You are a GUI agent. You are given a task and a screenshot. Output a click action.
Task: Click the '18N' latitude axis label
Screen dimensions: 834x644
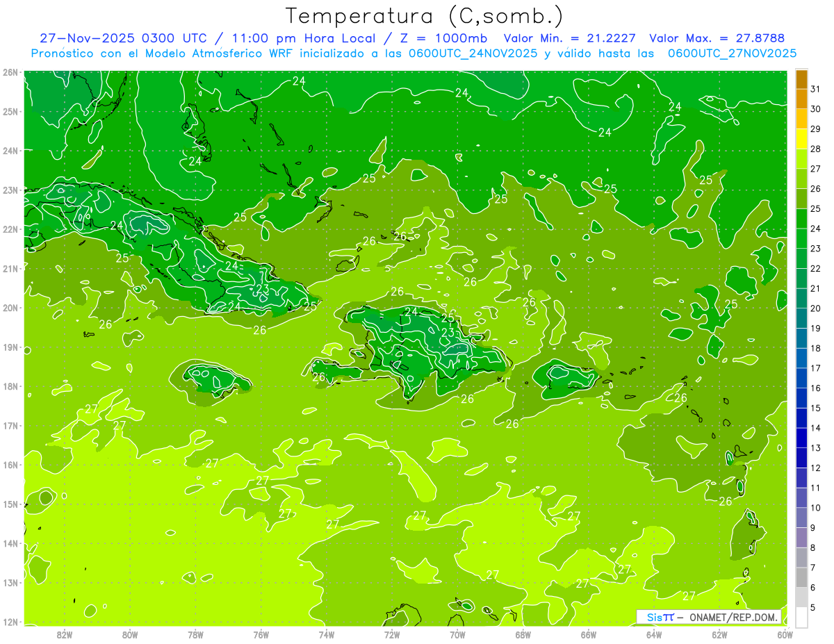[10, 386]
